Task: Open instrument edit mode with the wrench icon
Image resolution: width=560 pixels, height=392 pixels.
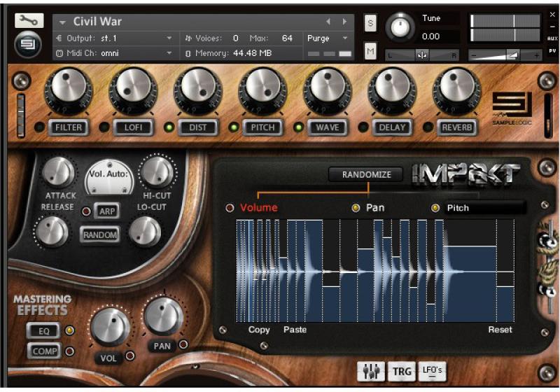Action: pos(28,21)
